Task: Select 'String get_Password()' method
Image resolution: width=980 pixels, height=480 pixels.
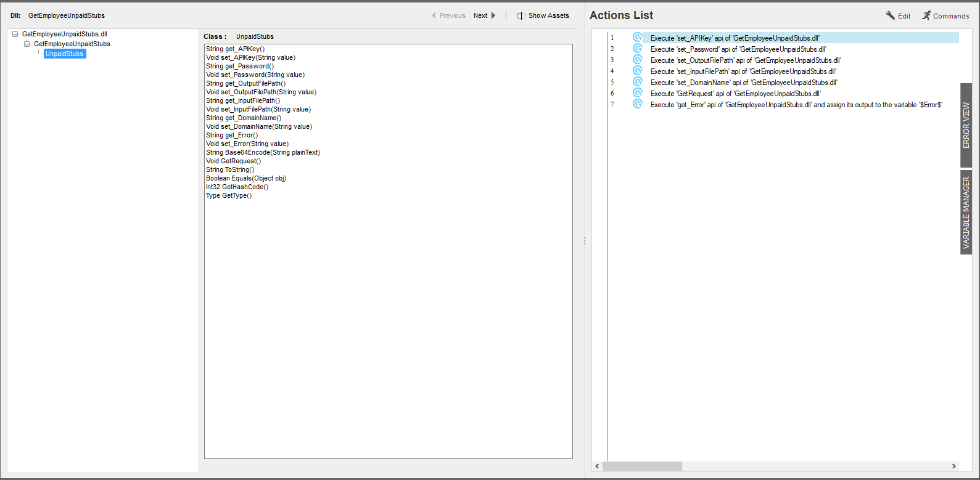Action: pos(240,67)
